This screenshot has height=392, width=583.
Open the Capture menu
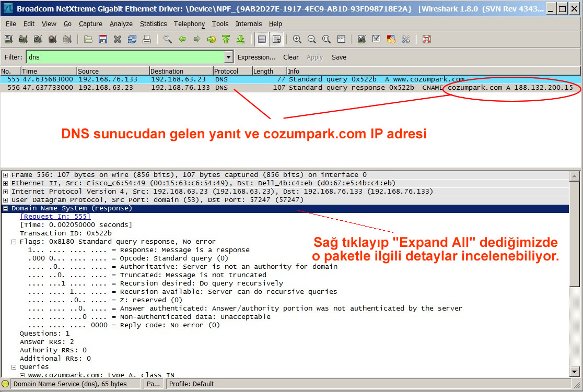pyautogui.click(x=90, y=24)
